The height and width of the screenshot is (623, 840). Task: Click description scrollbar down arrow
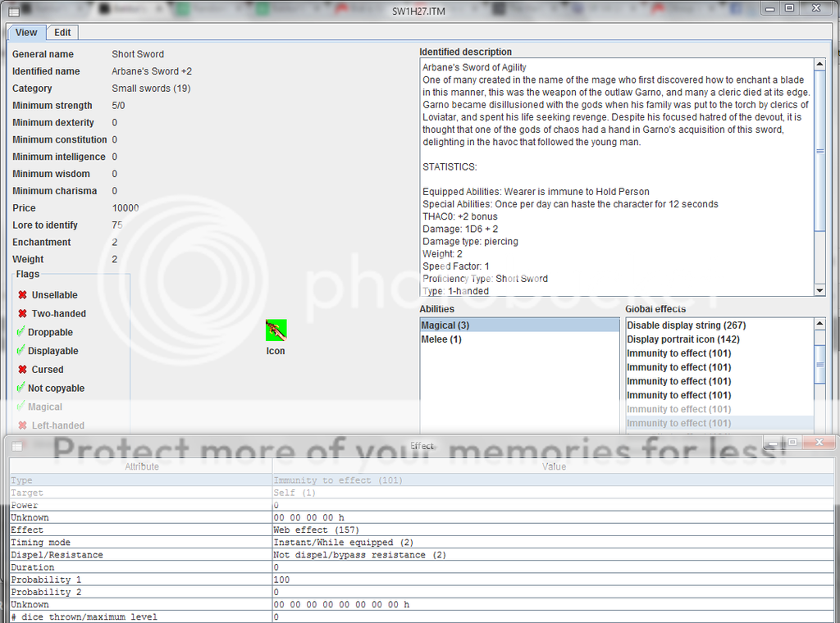819,290
